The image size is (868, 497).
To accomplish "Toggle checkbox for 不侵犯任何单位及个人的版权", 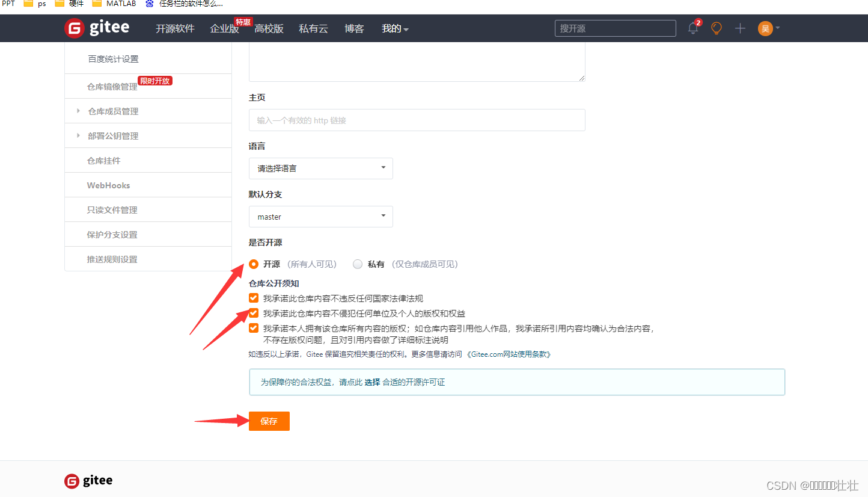I will tap(254, 313).
